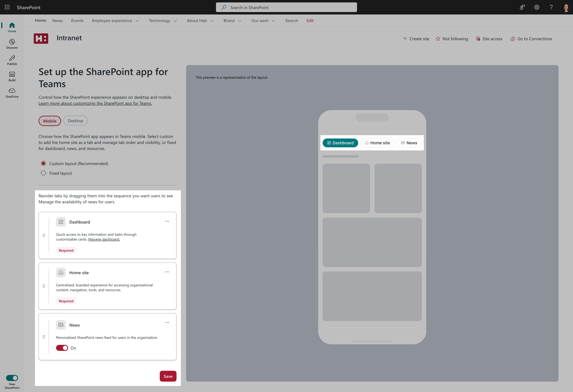Click the Search in SharePoint field
Screen dimensions: 573x392
(286, 7)
